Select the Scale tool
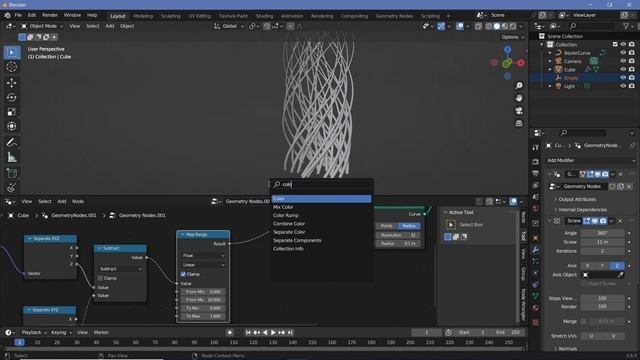Image resolution: width=640 pixels, height=360 pixels. (12, 112)
